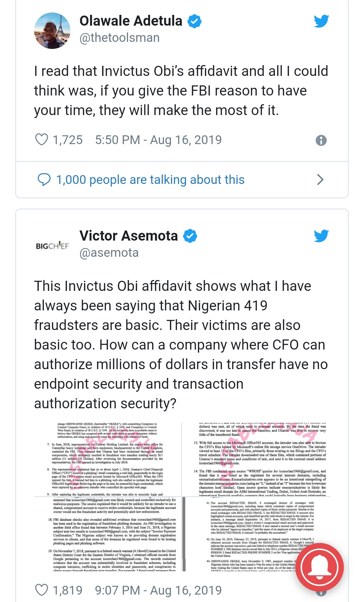
Task: Open top-left affidavit page image
Action: coord(108,459)
